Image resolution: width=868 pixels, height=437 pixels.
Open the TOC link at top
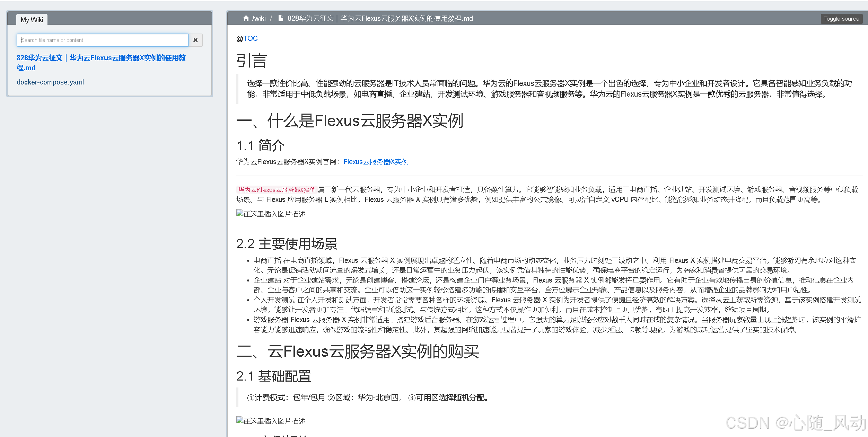[250, 38]
